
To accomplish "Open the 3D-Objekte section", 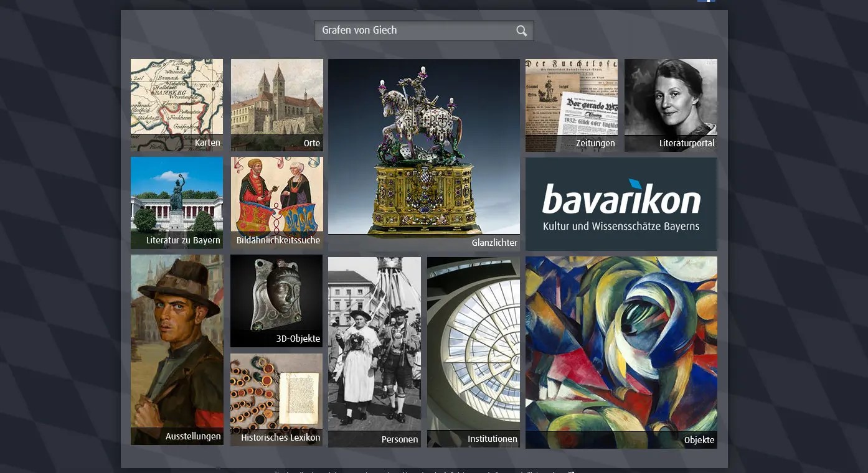I will (x=276, y=301).
